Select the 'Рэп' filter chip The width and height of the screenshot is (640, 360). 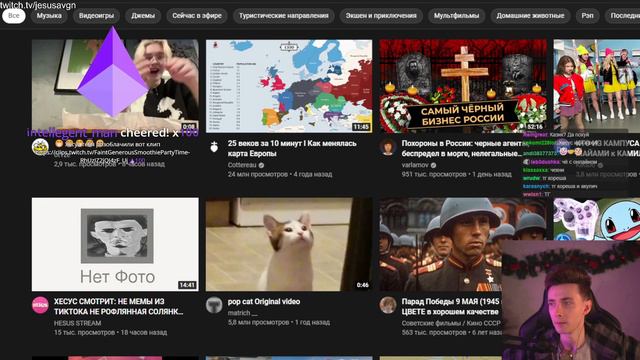click(x=587, y=16)
